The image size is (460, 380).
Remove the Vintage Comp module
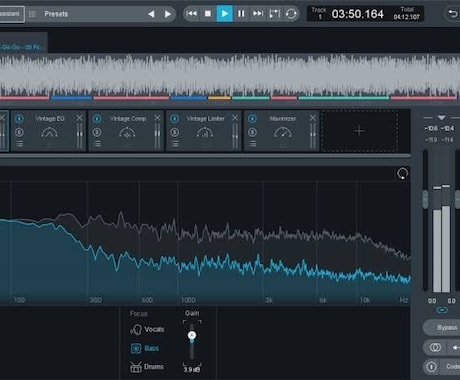pyautogui.click(x=157, y=118)
